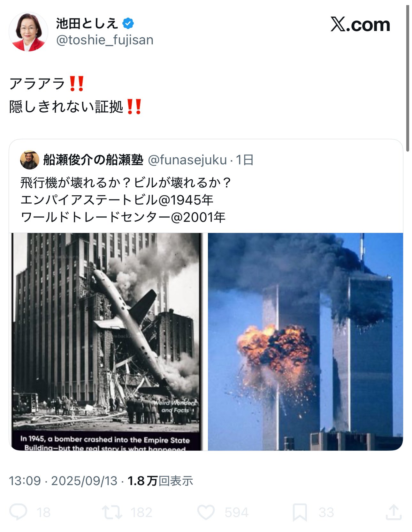Click the blue verified badge
The height and width of the screenshot is (532, 412).
(x=128, y=23)
